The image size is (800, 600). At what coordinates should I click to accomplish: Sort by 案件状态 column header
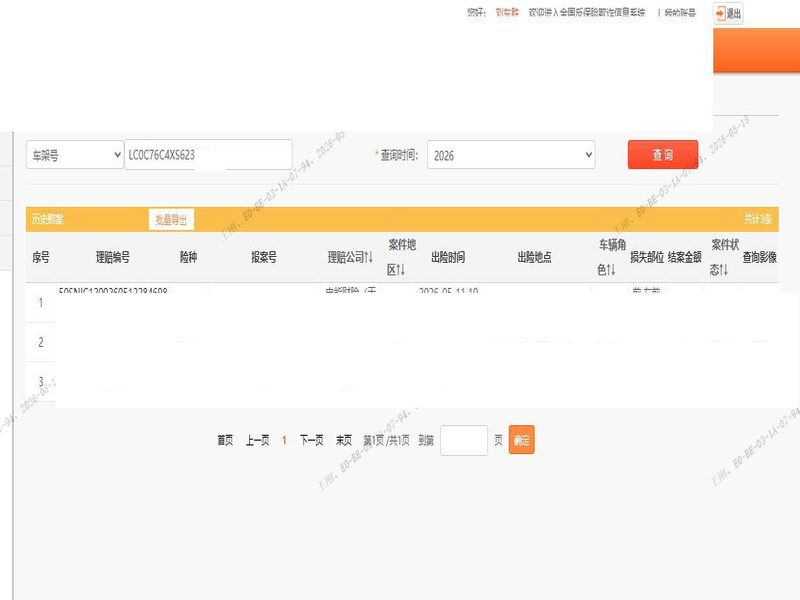click(723, 257)
